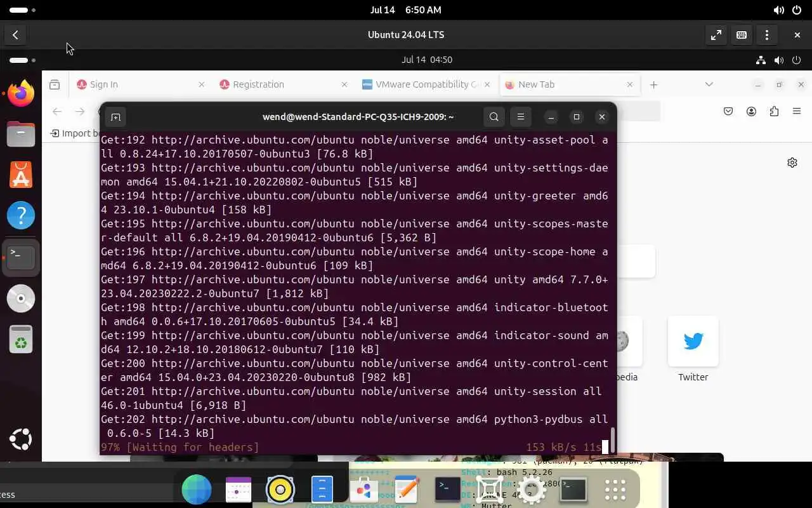Open the optical disc icon in dock
812x508 pixels.
(21, 298)
